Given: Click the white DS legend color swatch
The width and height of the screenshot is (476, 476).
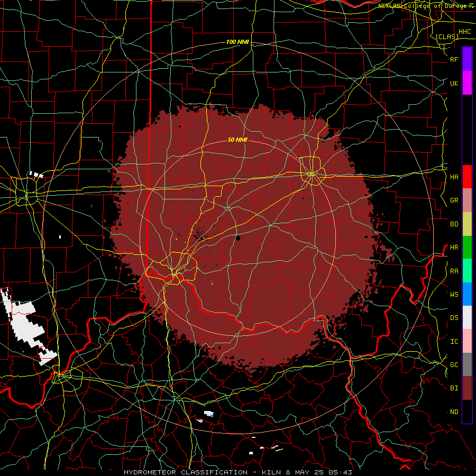Looking at the screenshot, I should coord(467,317).
